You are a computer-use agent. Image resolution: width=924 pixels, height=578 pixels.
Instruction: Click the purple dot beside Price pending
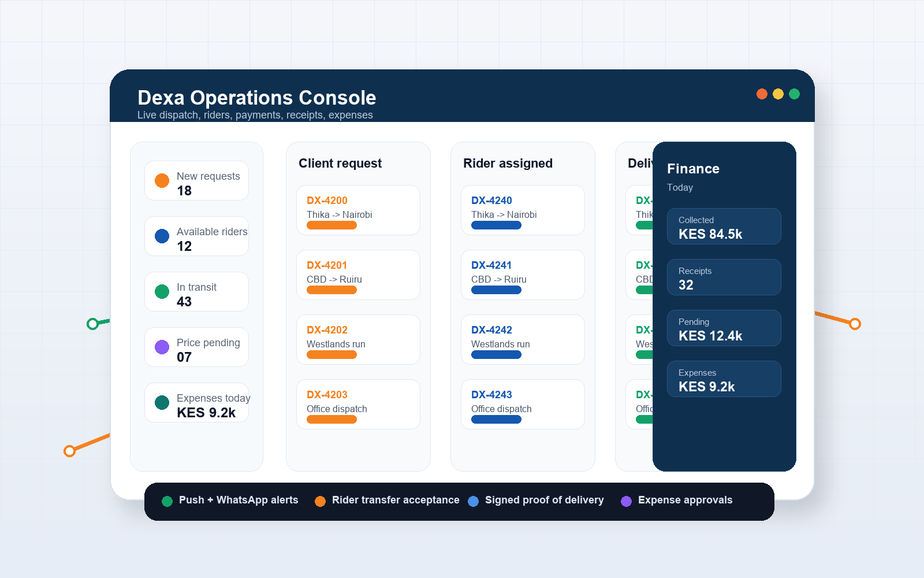162,347
